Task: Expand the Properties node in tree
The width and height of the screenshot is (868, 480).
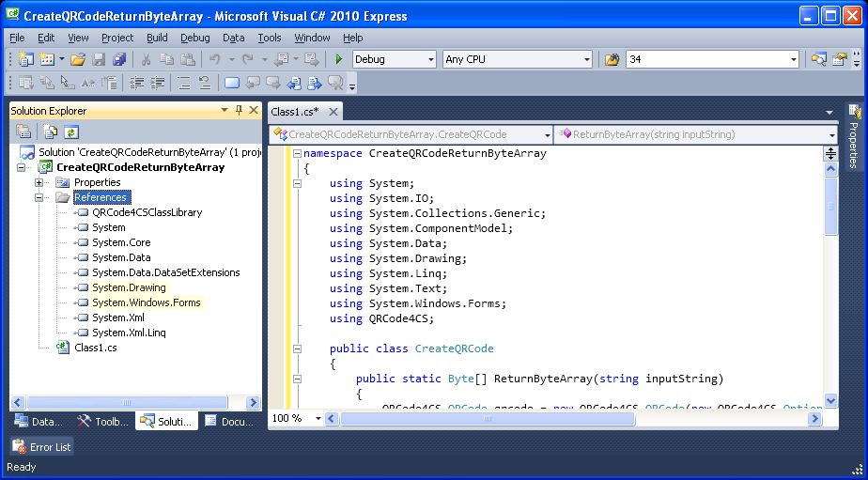Action: coord(39,182)
